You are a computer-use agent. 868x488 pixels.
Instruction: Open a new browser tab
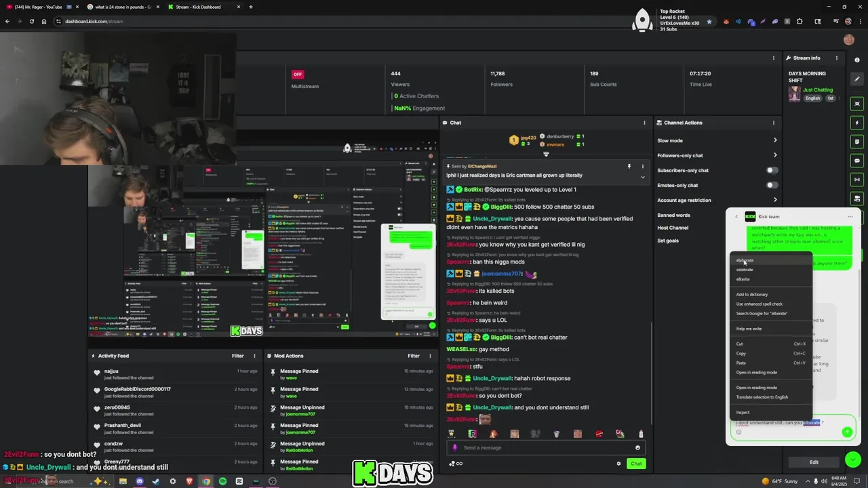click(x=251, y=7)
